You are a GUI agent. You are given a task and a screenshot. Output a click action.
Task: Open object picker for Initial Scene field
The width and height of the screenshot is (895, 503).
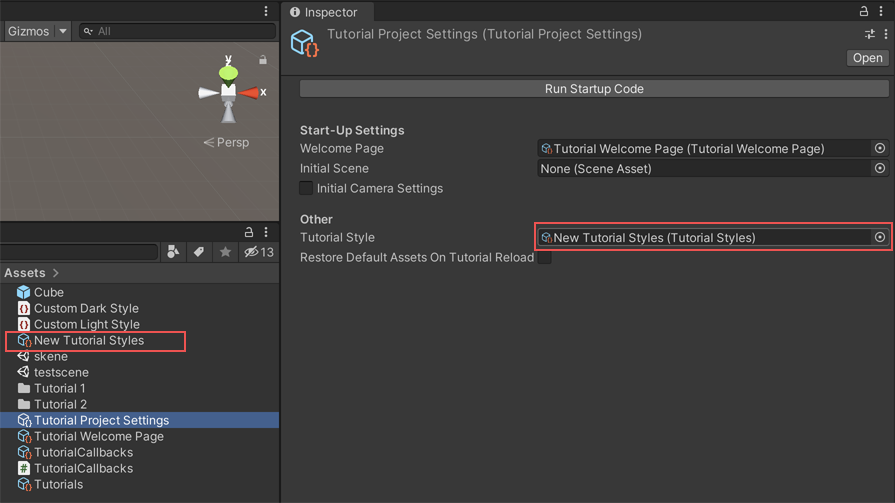[x=879, y=169]
